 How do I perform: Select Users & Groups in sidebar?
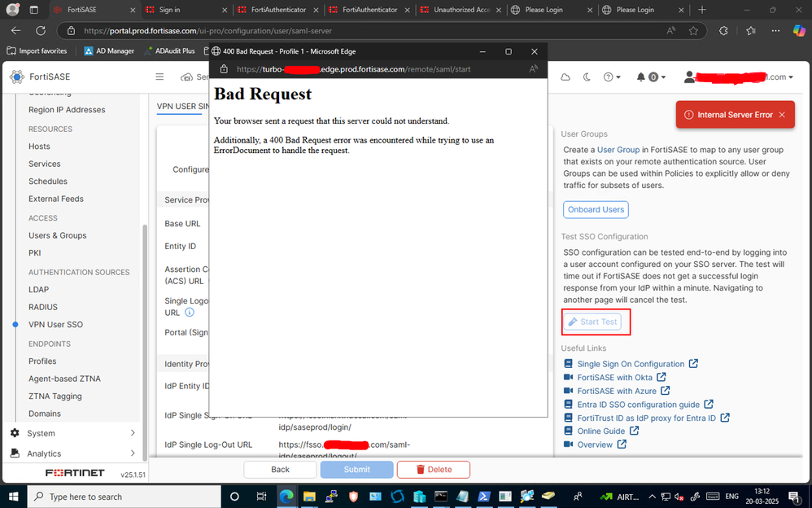pyautogui.click(x=58, y=235)
